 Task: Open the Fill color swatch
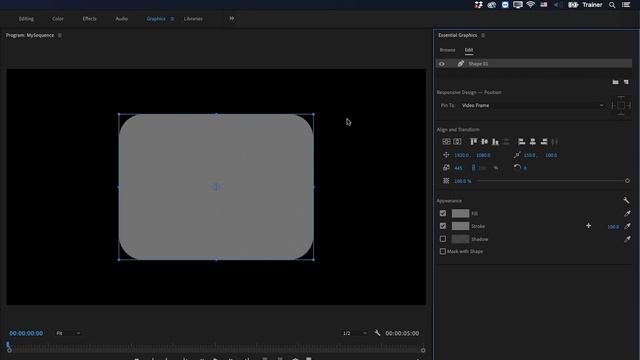tap(460, 213)
